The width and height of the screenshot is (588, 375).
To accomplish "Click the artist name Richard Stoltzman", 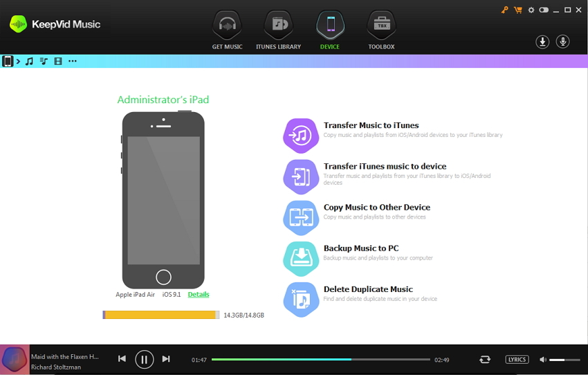I will tap(56, 367).
